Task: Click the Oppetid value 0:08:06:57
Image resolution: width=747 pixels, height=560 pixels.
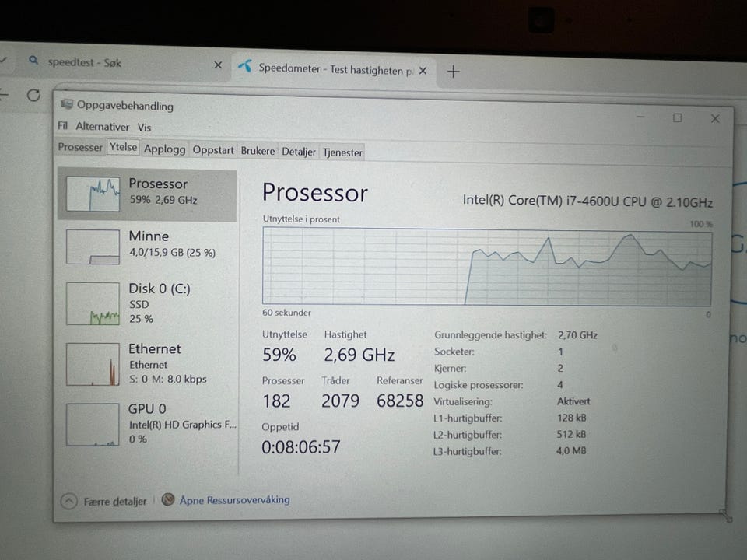Action: 301,447
